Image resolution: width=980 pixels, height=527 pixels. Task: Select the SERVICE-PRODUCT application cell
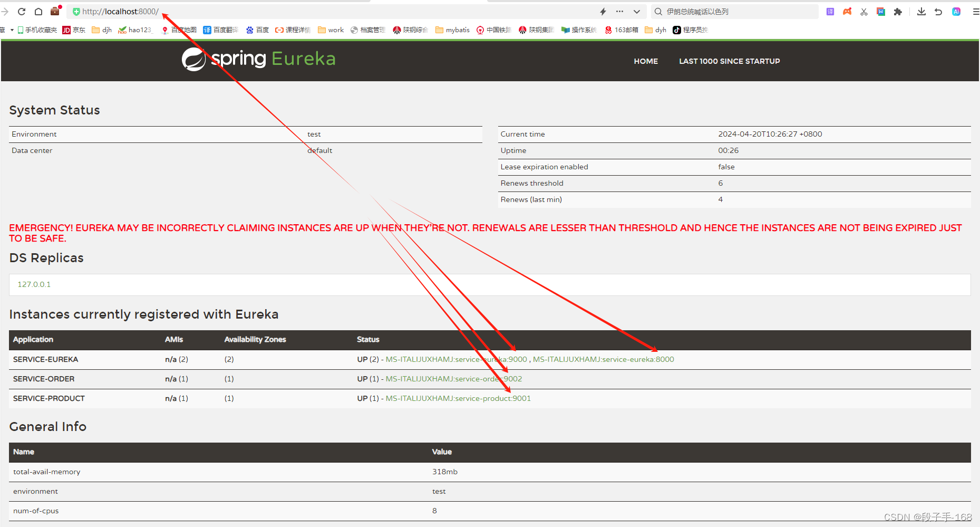(x=49, y=398)
